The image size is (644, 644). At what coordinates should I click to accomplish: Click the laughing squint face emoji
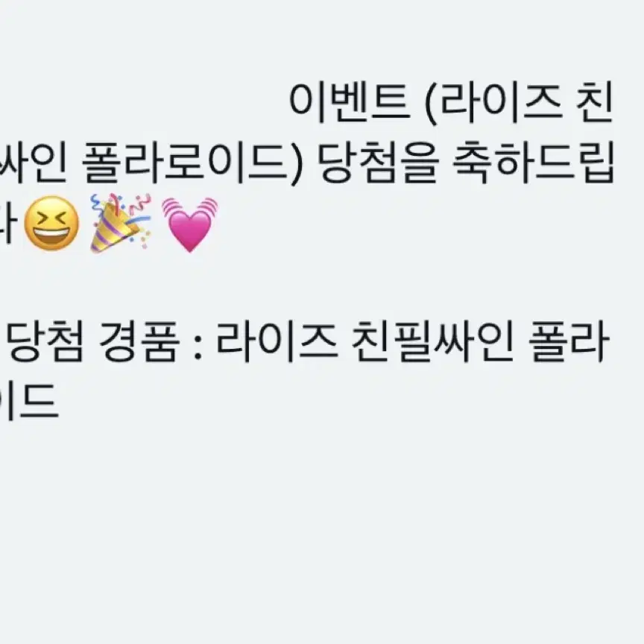tap(51, 223)
